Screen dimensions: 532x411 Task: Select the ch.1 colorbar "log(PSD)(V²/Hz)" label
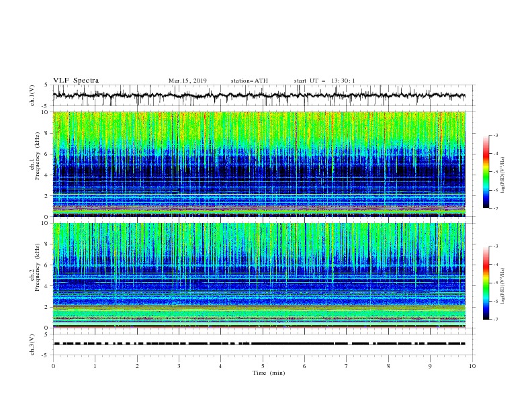[502, 175]
